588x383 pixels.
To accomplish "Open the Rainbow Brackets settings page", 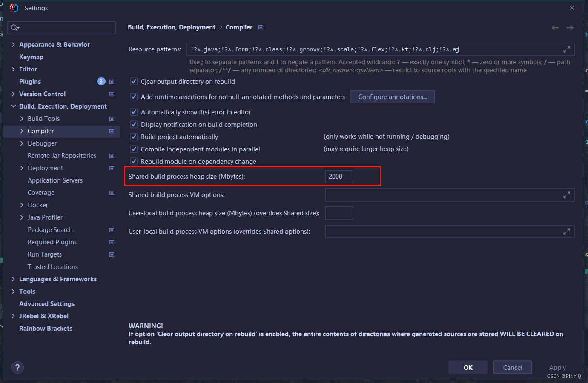I will point(46,328).
